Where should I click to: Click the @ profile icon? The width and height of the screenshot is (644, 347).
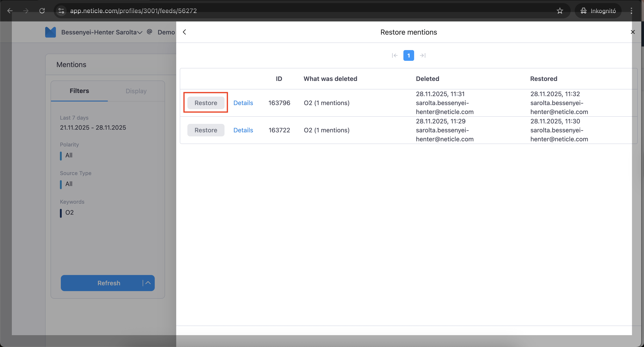click(150, 32)
